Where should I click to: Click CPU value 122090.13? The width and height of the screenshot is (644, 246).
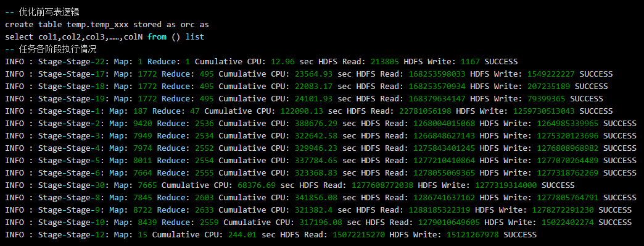click(302, 111)
